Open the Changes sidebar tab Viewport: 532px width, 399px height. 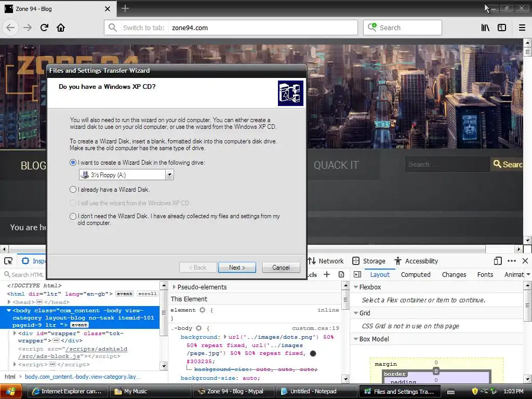pyautogui.click(x=454, y=274)
